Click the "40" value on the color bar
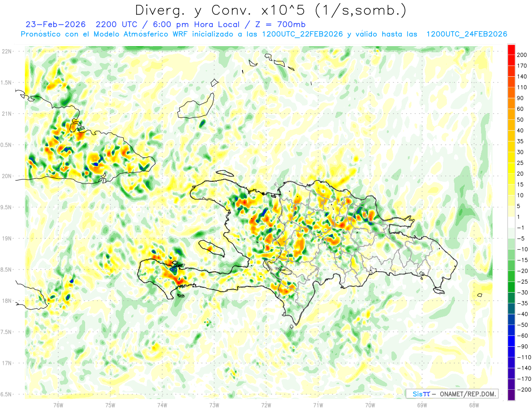This screenshot has height=411, width=532. click(520, 130)
